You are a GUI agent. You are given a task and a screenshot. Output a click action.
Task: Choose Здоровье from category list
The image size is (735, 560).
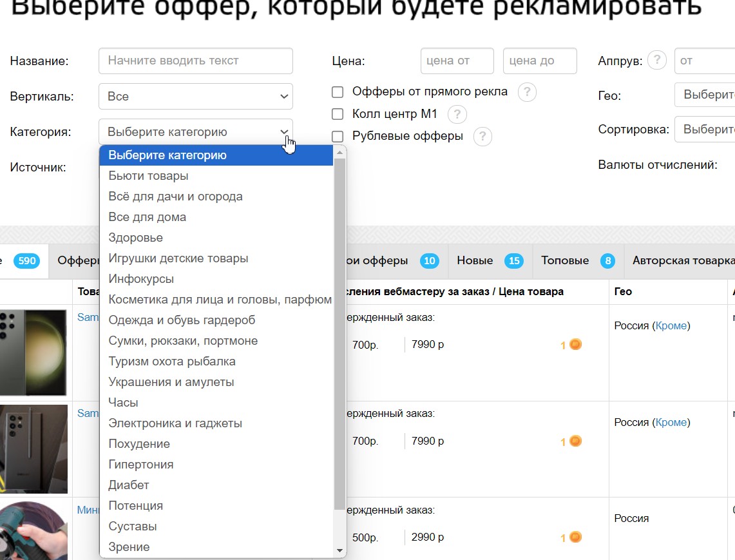click(136, 238)
